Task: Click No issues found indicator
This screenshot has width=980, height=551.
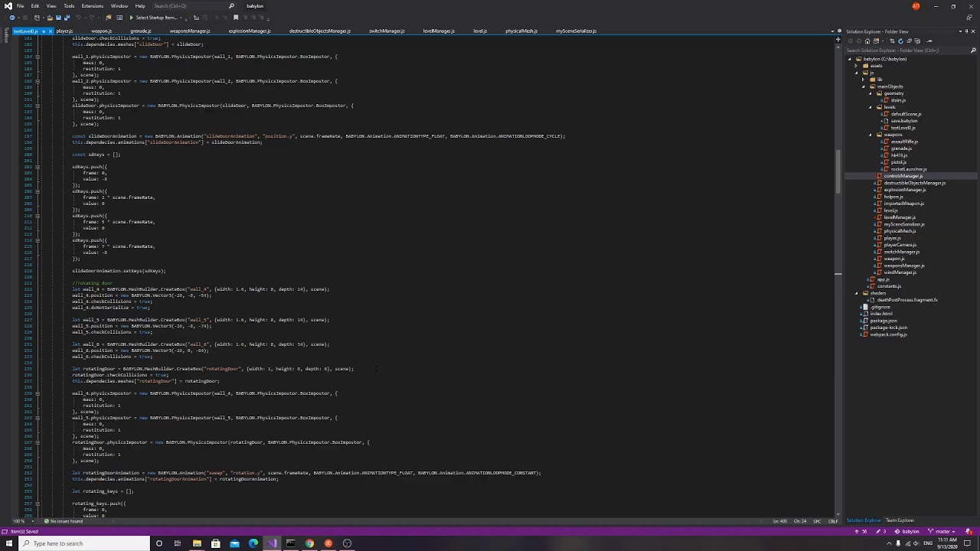Action: tap(64, 521)
